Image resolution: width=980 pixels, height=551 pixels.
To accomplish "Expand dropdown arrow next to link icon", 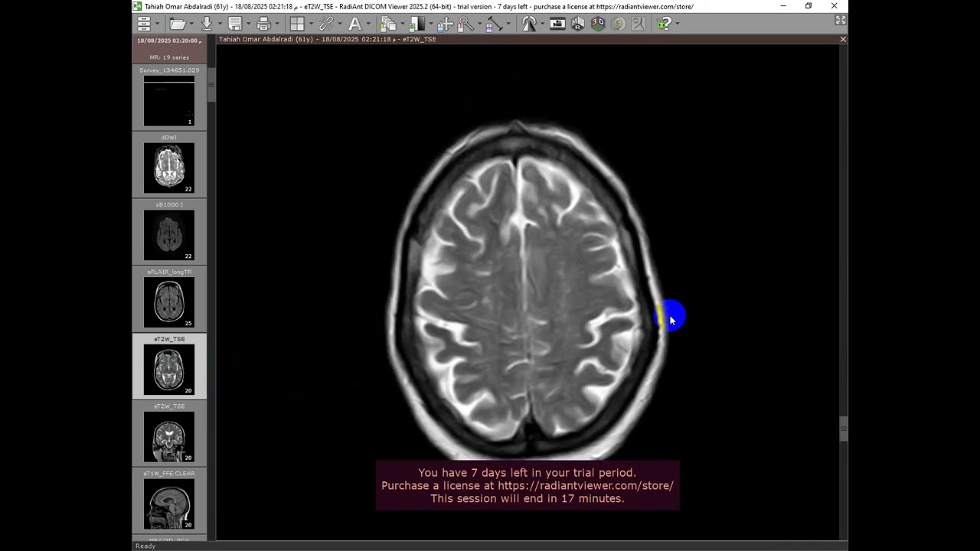I will pos(340,24).
